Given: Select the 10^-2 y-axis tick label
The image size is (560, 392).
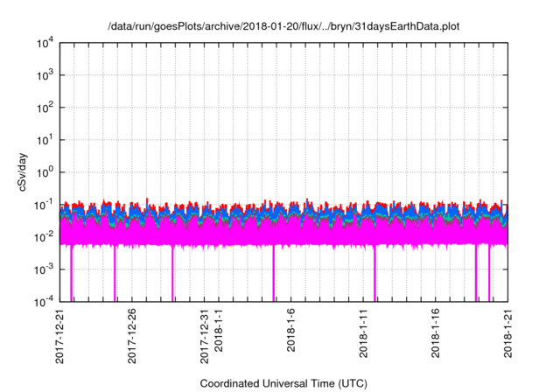Looking at the screenshot, I should tap(44, 237).
